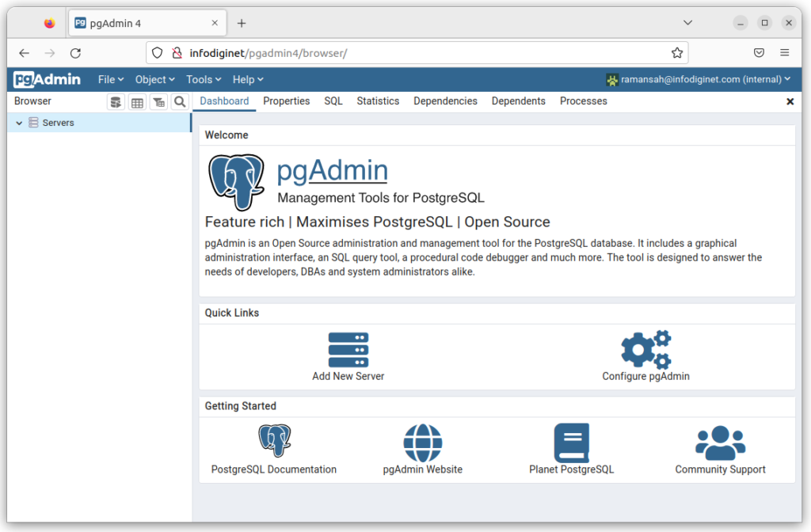The image size is (811, 532).
Task: Click 'Management Tools for PostgreSQL' subtitle
Action: click(x=381, y=197)
